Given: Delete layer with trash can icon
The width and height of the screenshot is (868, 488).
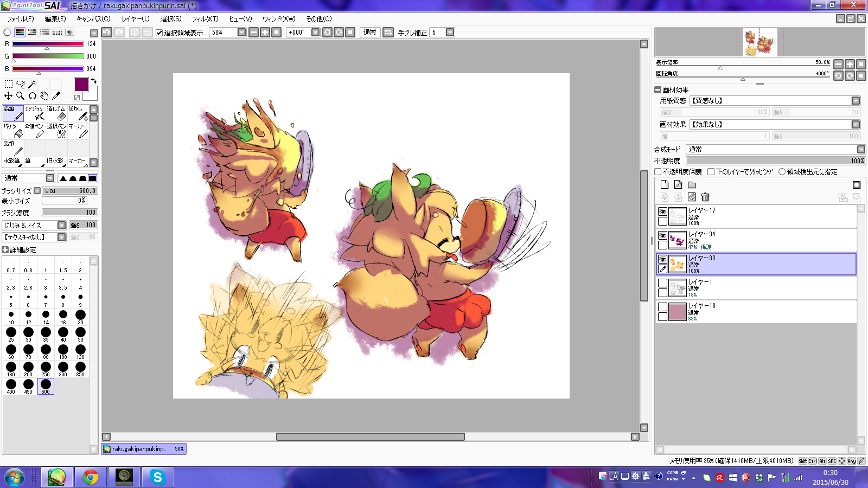Looking at the screenshot, I should pos(705,197).
